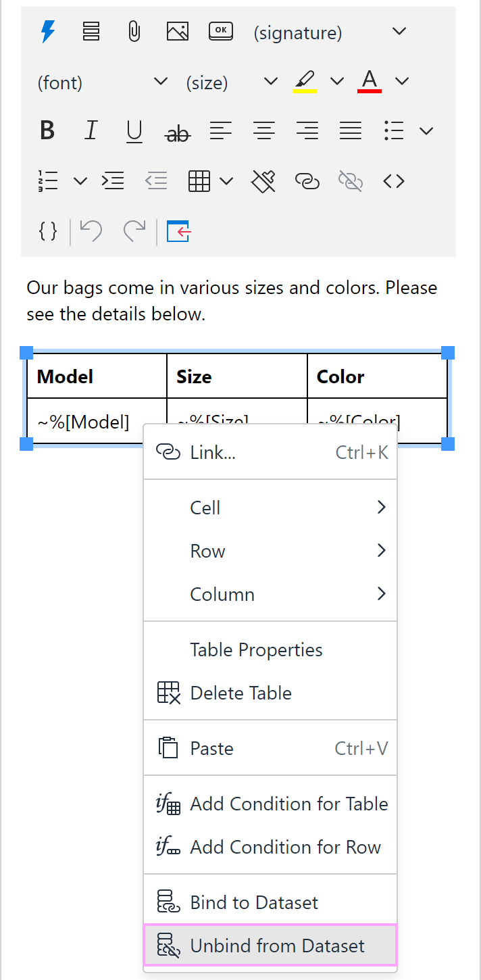Click the curly braces icon
The width and height of the screenshot is (481, 980).
(48, 231)
